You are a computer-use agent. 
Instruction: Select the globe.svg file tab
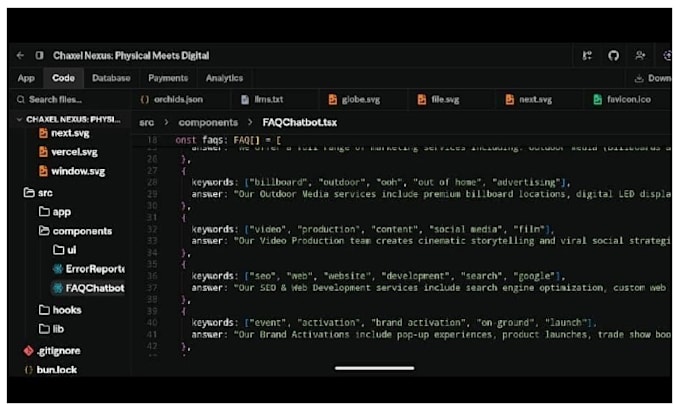click(x=360, y=100)
